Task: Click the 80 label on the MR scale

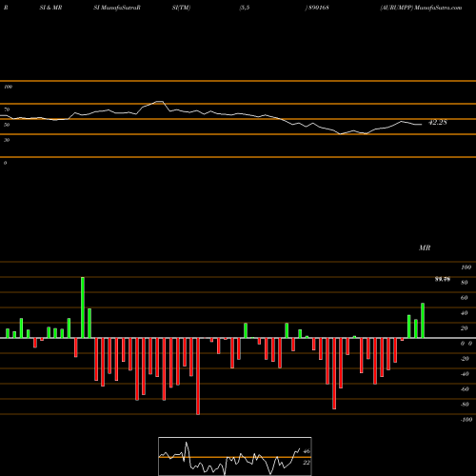Action: [x=465, y=283]
